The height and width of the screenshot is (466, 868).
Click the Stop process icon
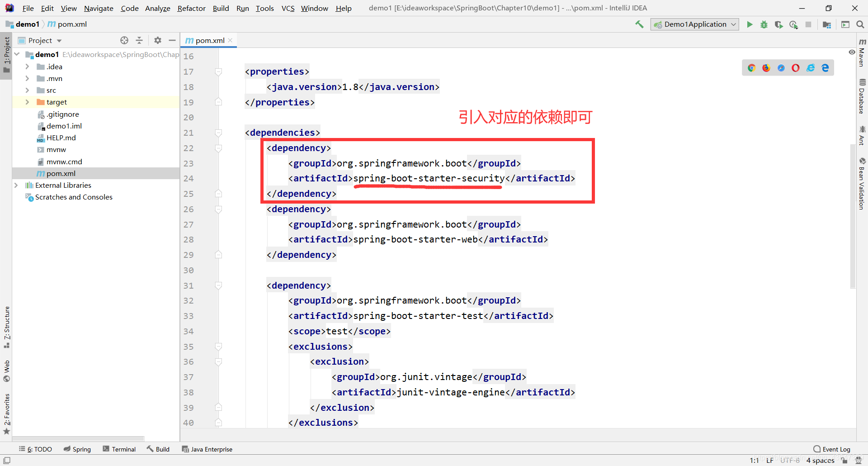(808, 24)
